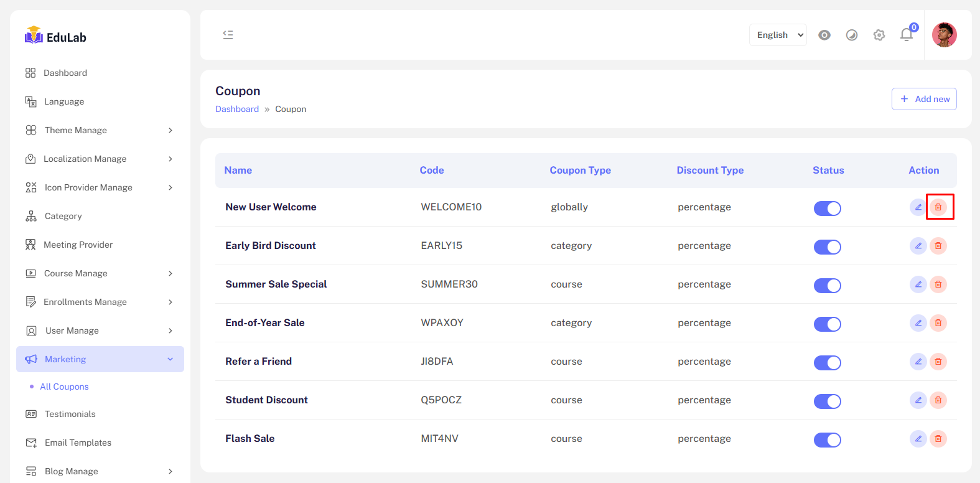Open the notifications bell
Screen dimensions: 980x483
pos(907,35)
